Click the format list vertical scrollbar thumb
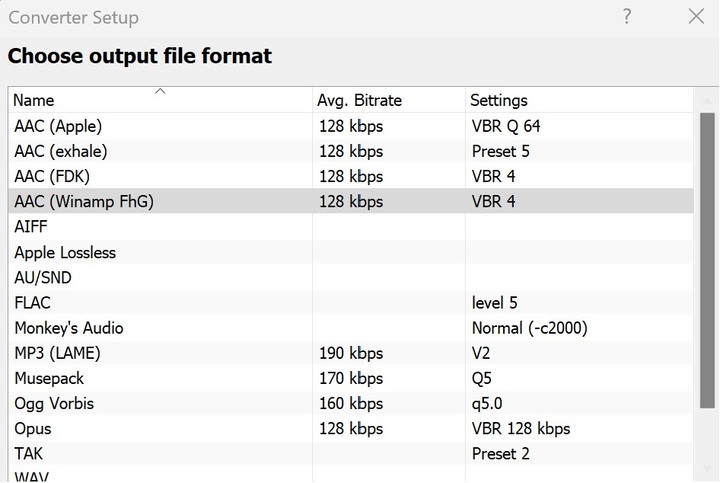720x483 pixels. click(707, 260)
